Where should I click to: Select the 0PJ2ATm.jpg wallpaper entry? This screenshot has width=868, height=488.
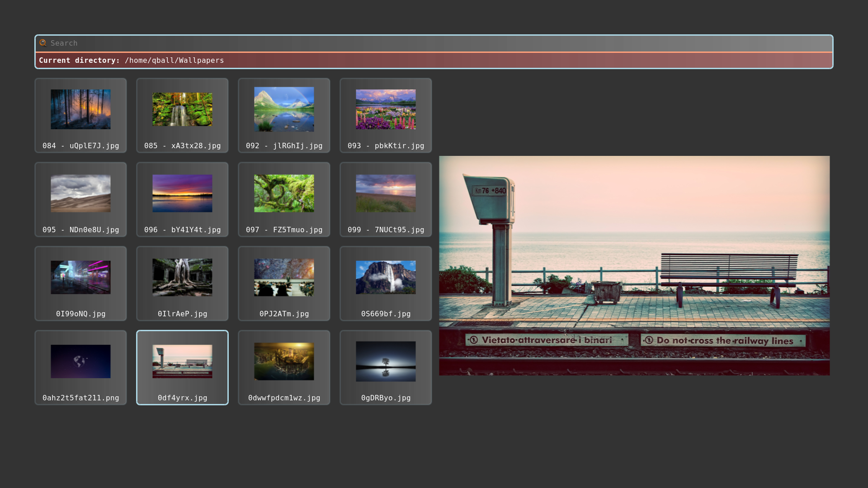pos(284,284)
